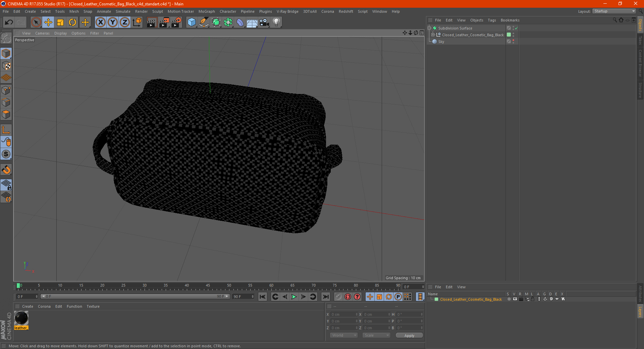Toggle layer visibility eye for Closed_Leather_Cosmetic_Bag_Black
Screen dimensions: 644x349
click(x=515, y=299)
